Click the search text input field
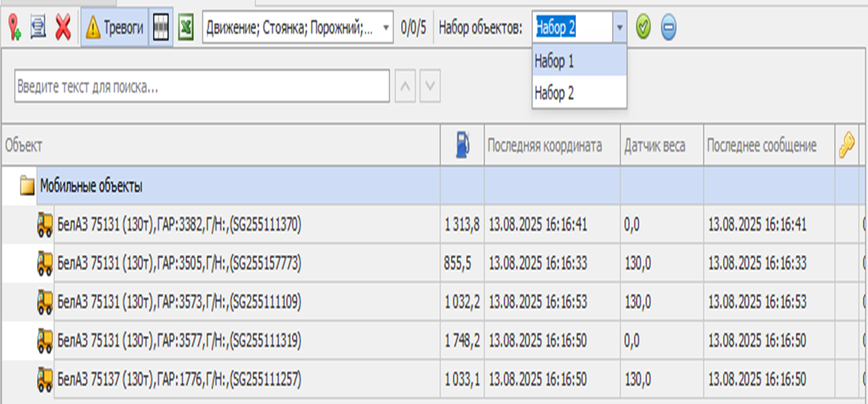The height and width of the screenshot is (404, 868). pyautogui.click(x=201, y=87)
